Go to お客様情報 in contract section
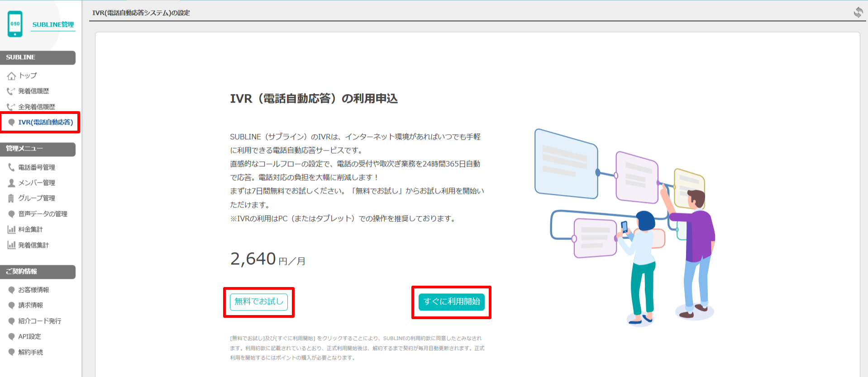 coord(33,290)
